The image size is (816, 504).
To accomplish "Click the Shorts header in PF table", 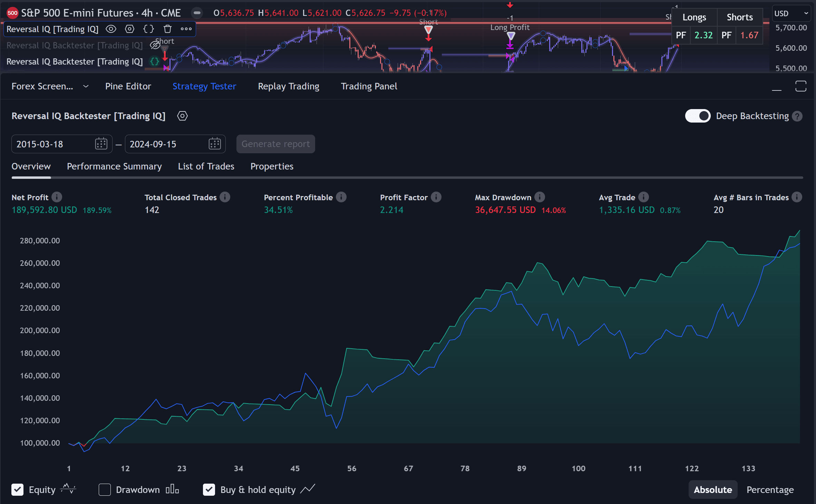I will (x=740, y=17).
